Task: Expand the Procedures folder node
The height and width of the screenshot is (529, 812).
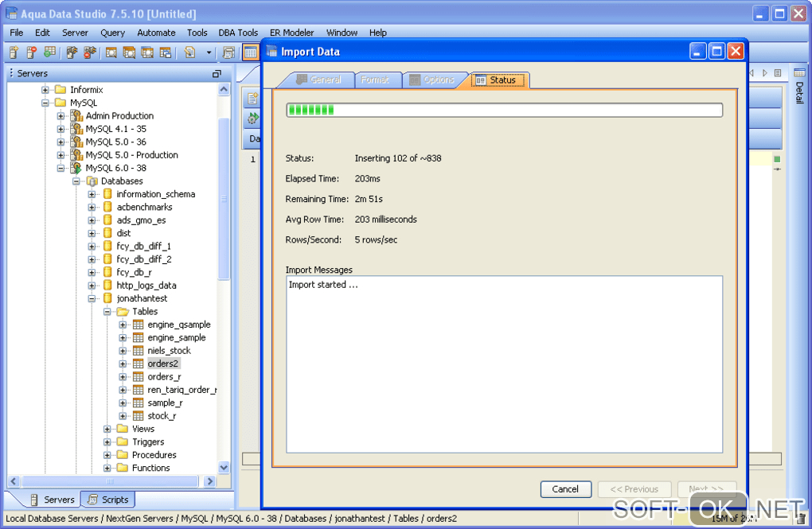Action: click(107, 455)
